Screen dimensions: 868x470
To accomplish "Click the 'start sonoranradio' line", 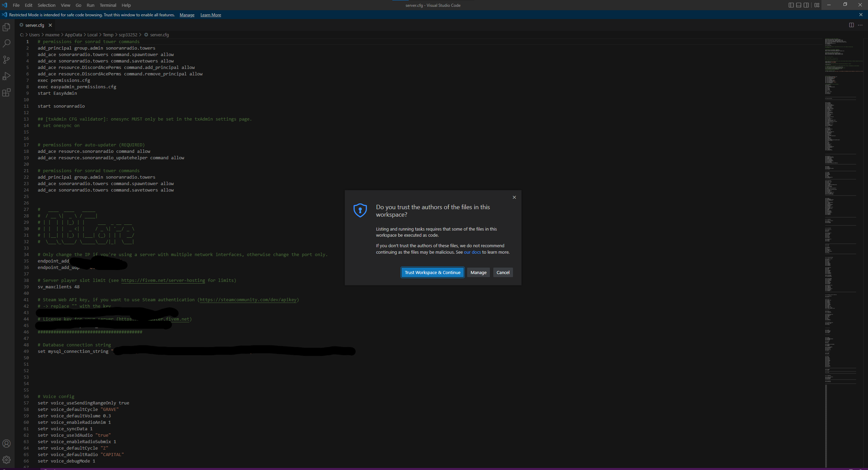I will point(61,106).
